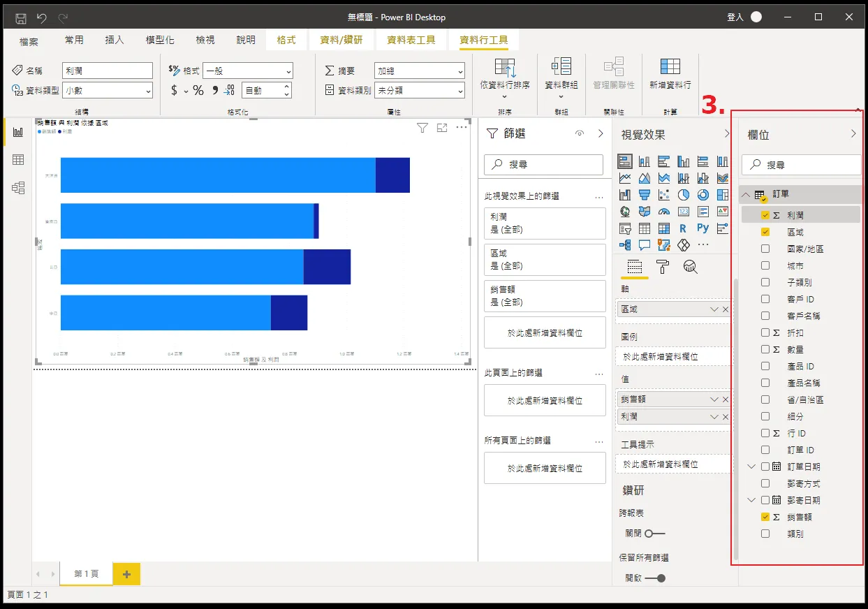Select the filled map visual
Image resolution: width=868 pixels, height=609 pixels.
[x=645, y=212]
